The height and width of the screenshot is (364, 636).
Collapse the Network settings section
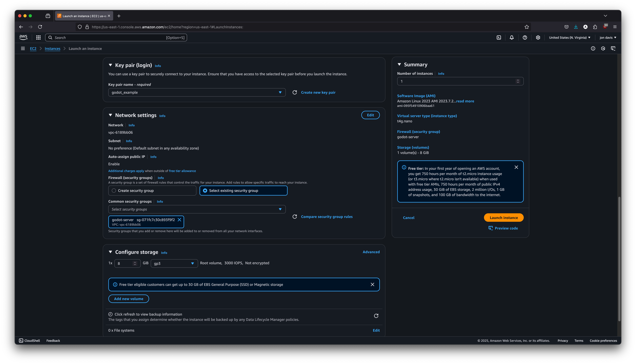pos(110,115)
